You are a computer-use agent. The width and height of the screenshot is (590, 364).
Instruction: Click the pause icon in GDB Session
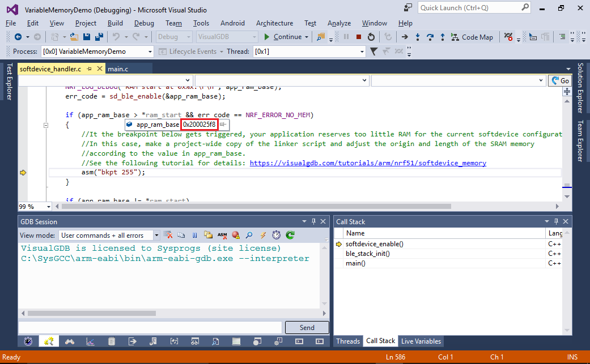pyautogui.click(x=194, y=235)
